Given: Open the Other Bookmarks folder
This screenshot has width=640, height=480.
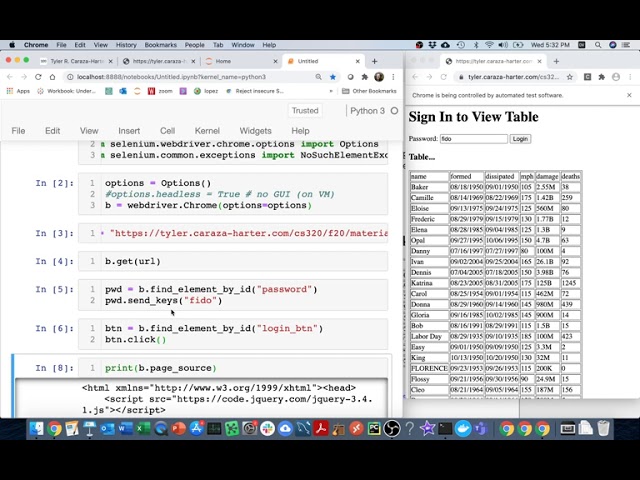Looking at the screenshot, I should tap(369, 91).
